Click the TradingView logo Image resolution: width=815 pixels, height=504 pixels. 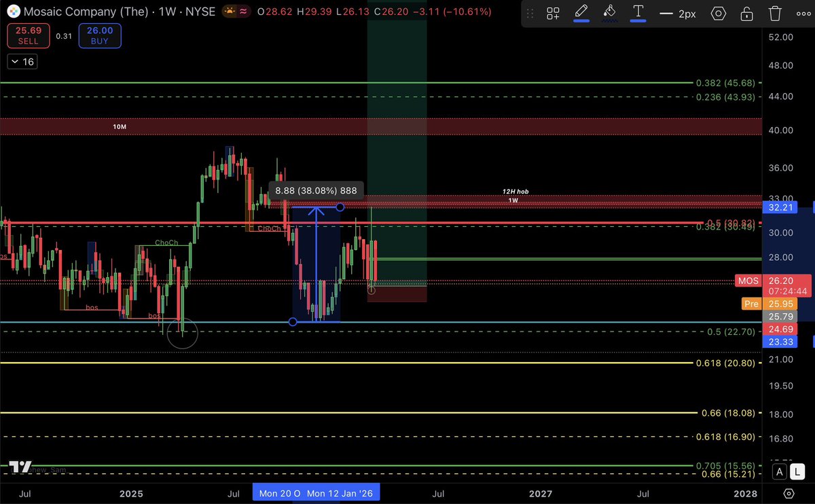(21, 467)
